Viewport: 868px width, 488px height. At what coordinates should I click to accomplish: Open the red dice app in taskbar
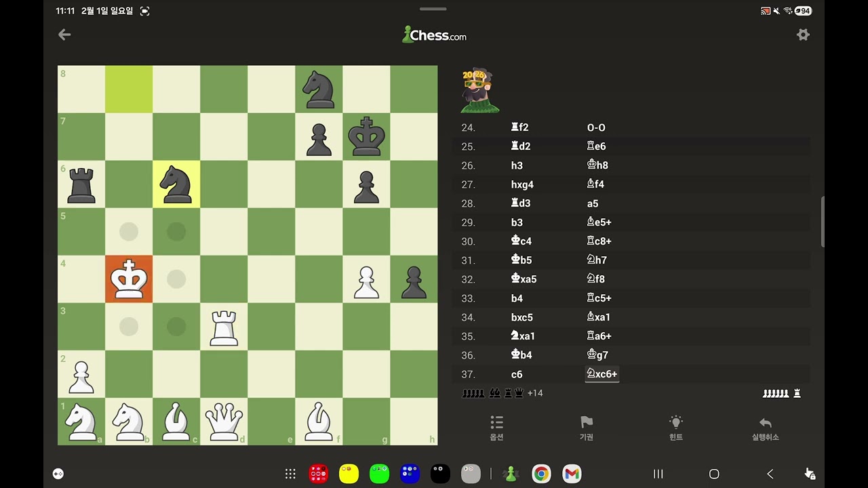(318, 474)
